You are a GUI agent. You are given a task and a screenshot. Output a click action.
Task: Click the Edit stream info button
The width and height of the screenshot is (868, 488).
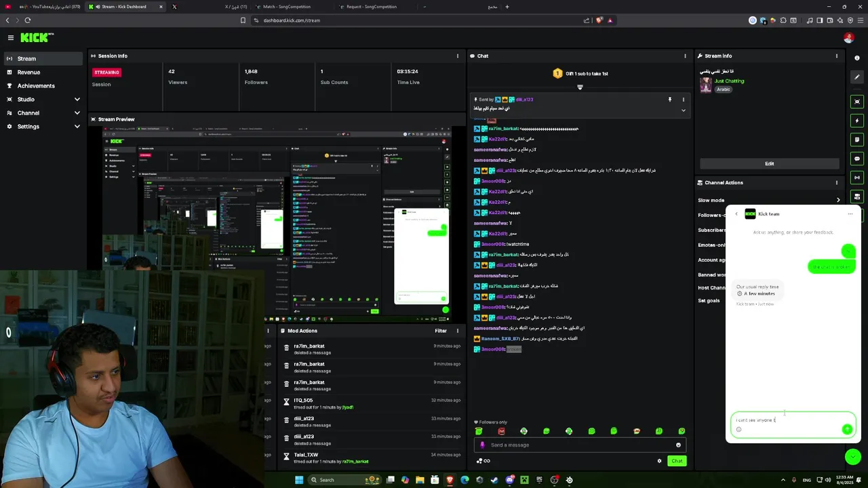[769, 163]
